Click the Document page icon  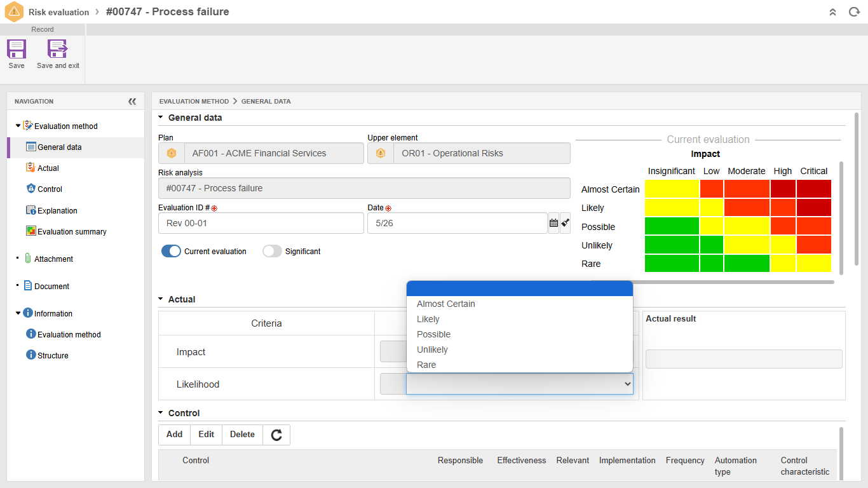(28, 286)
